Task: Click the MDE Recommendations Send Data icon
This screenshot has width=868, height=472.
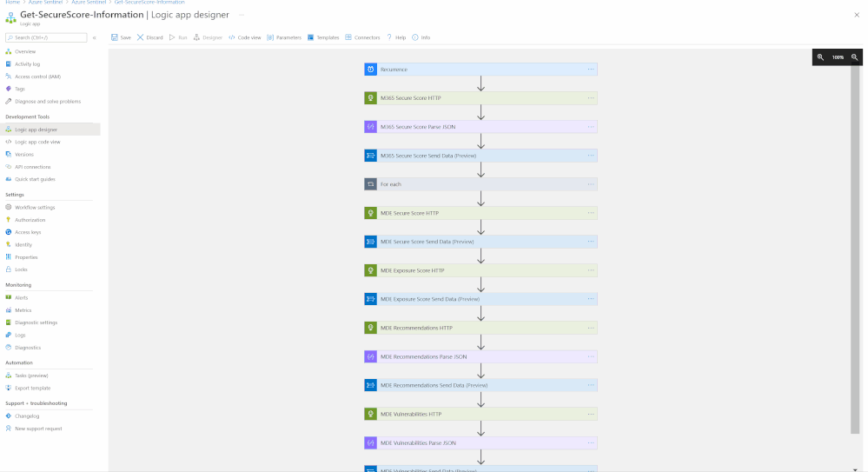Action: tap(370, 386)
